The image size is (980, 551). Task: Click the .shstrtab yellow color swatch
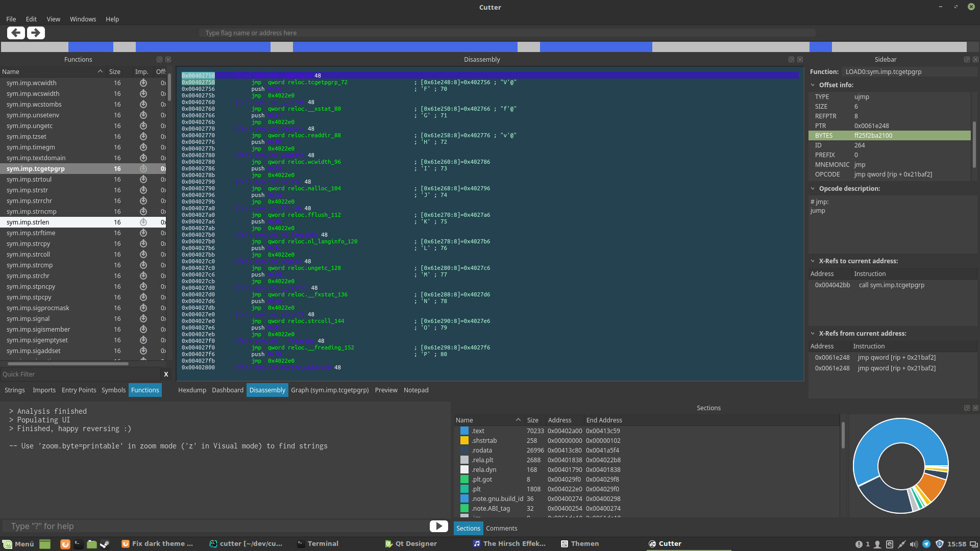(464, 441)
